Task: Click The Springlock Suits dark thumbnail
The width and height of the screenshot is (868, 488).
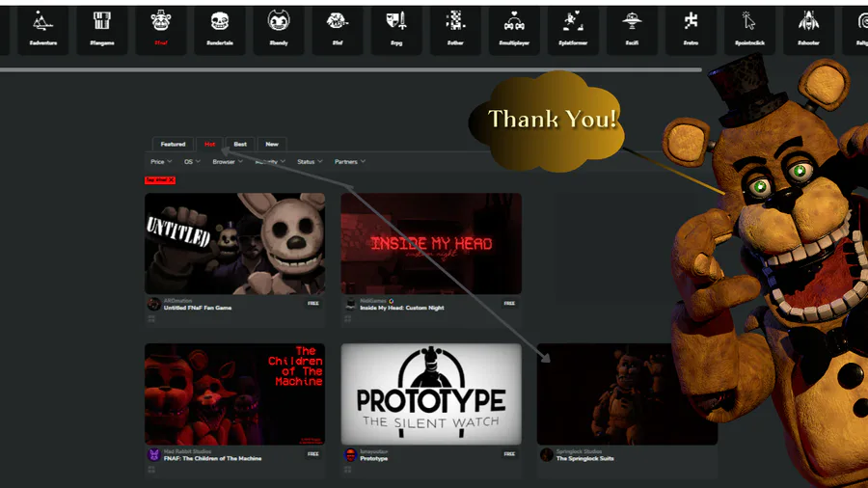Action: click(627, 393)
